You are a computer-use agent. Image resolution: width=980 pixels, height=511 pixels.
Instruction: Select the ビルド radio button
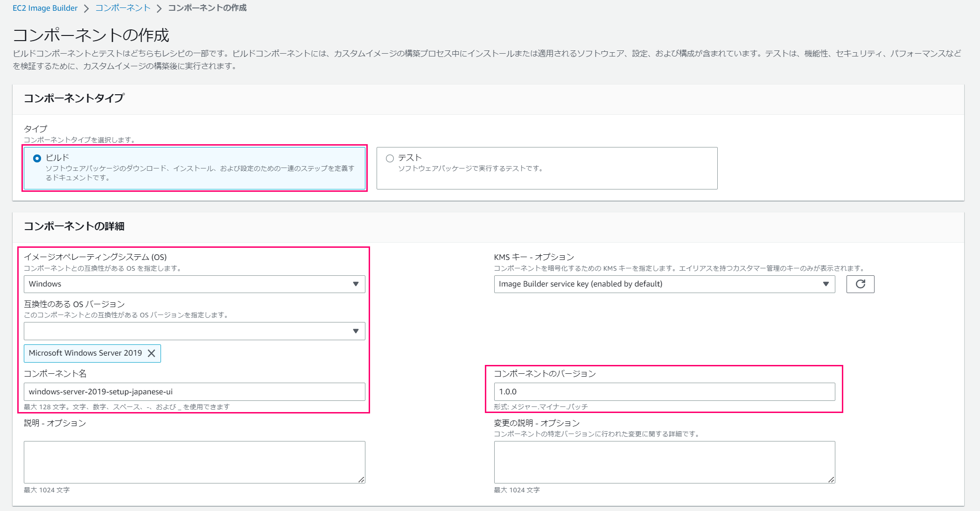point(37,159)
